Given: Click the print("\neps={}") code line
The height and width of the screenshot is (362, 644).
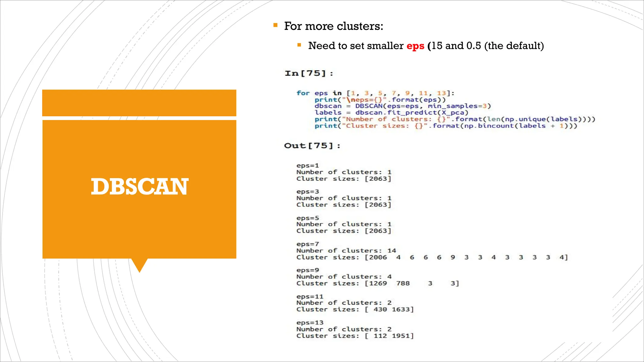Looking at the screenshot, I should tap(380, 100).
